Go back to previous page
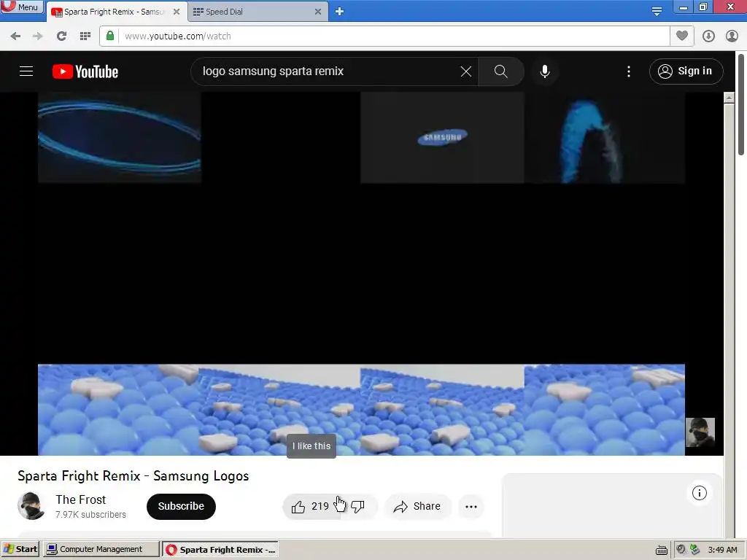 [x=15, y=36]
